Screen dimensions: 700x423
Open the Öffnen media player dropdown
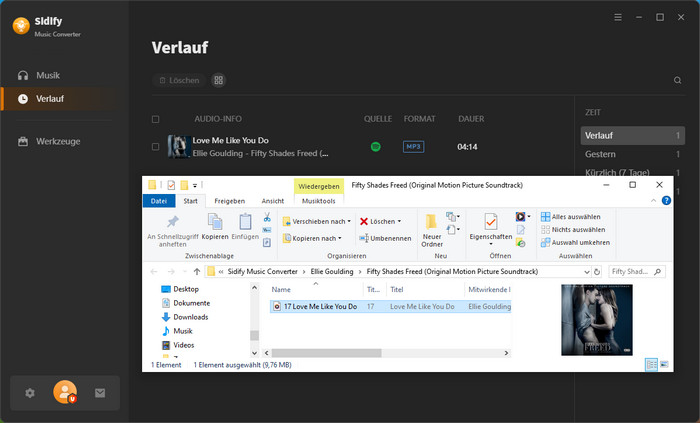(523, 217)
